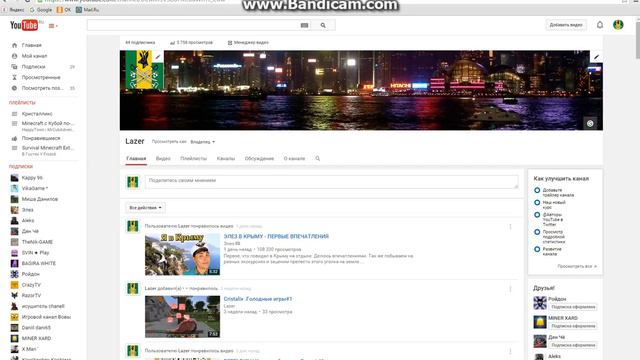
Task: Open the guide menu next to YouTube logo
Action: [x=53, y=26]
